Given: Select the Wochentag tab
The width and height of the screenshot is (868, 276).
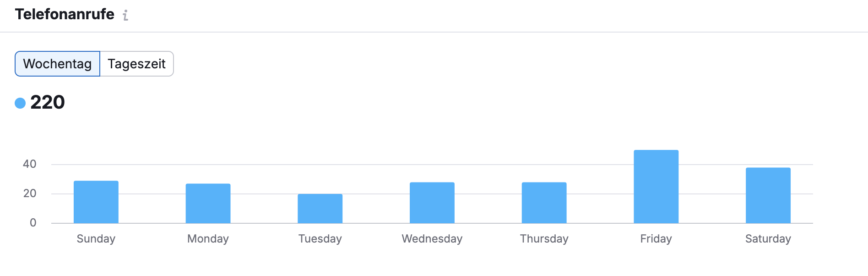Looking at the screenshot, I should 58,64.
